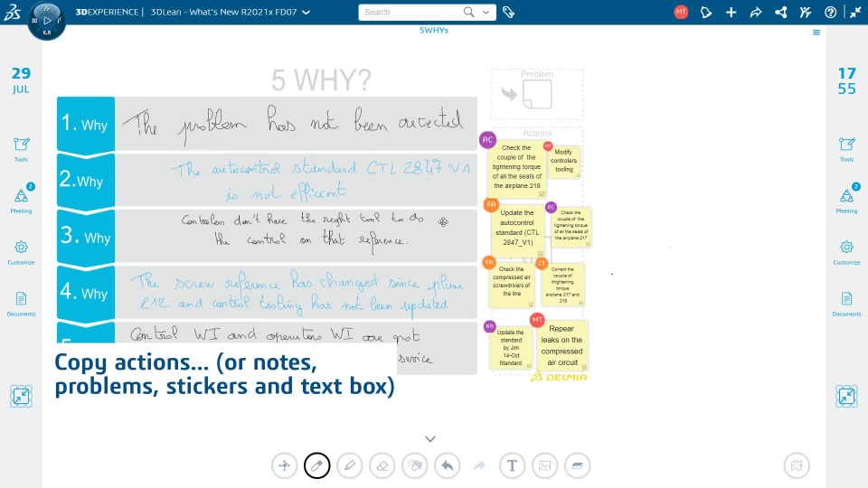Viewport: 868px width, 488px height.
Task: Expand the 3DLean app title dropdown
Action: [x=307, y=12]
